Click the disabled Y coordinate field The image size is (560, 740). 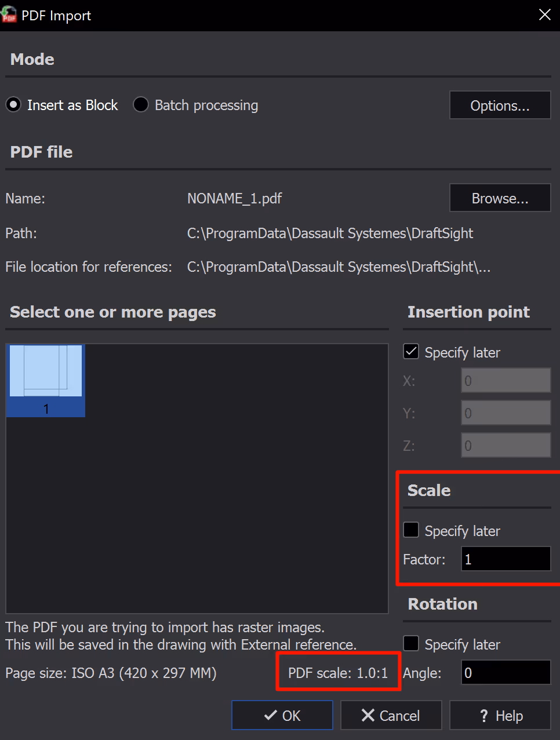pyautogui.click(x=506, y=413)
